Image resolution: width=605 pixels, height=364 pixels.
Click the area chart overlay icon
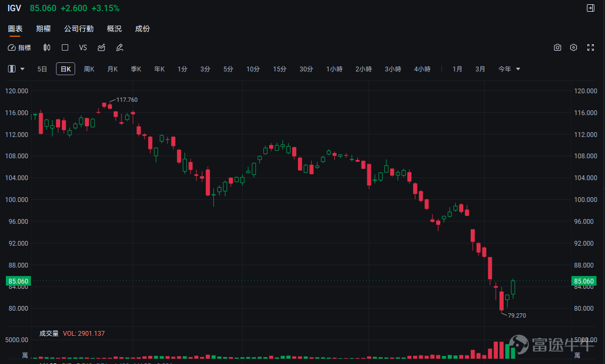(x=101, y=47)
